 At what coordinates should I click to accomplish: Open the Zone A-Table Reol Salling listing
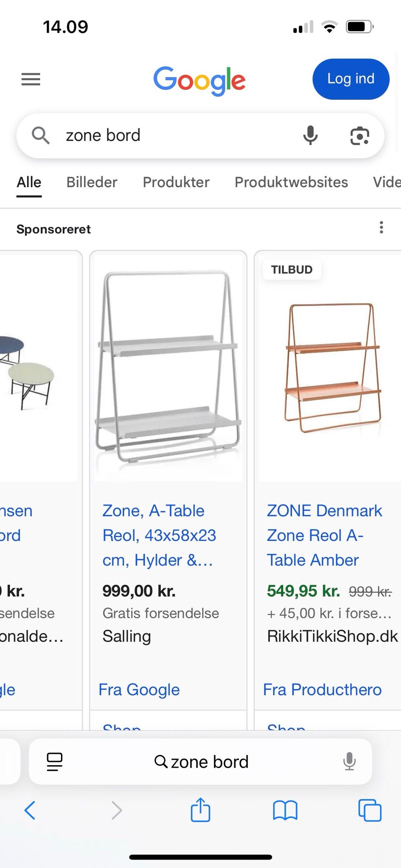pos(159,535)
